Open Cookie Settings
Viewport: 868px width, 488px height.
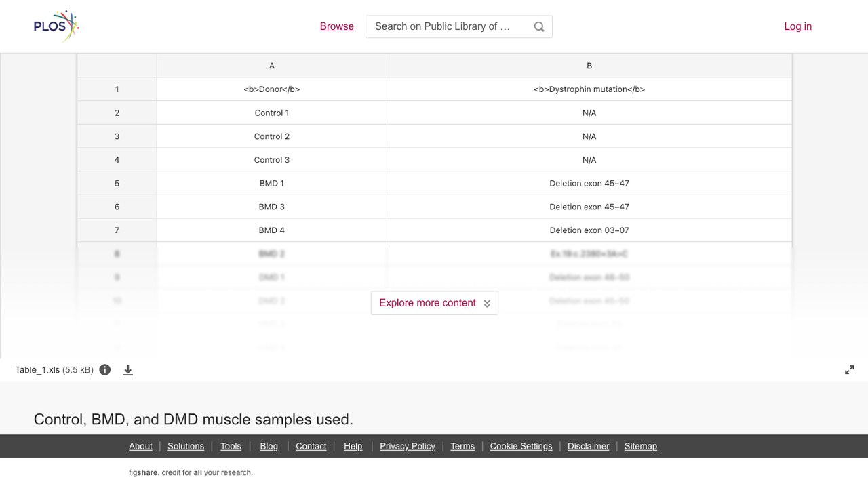[521, 446]
